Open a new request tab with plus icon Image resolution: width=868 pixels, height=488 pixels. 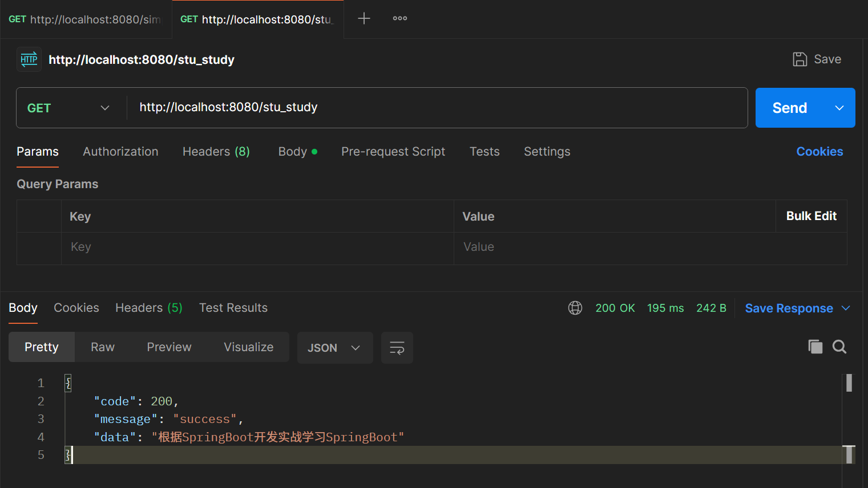364,19
